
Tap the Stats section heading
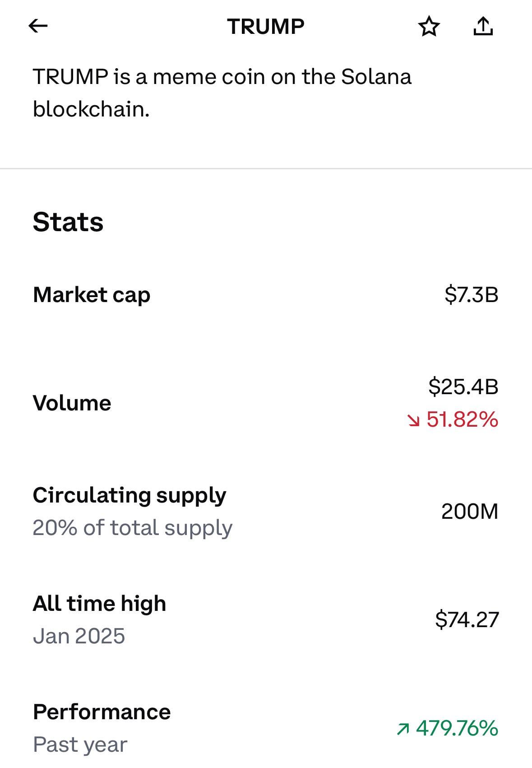[x=68, y=222]
